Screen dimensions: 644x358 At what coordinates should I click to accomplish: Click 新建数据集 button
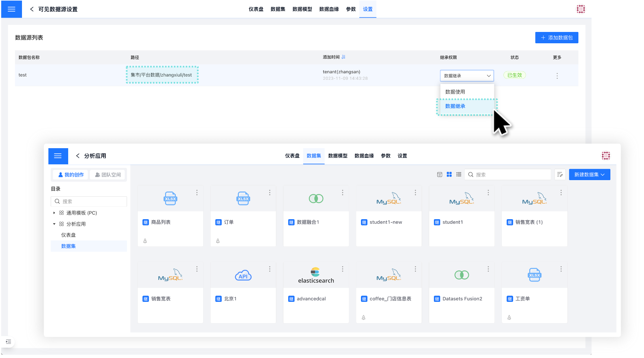(590, 175)
